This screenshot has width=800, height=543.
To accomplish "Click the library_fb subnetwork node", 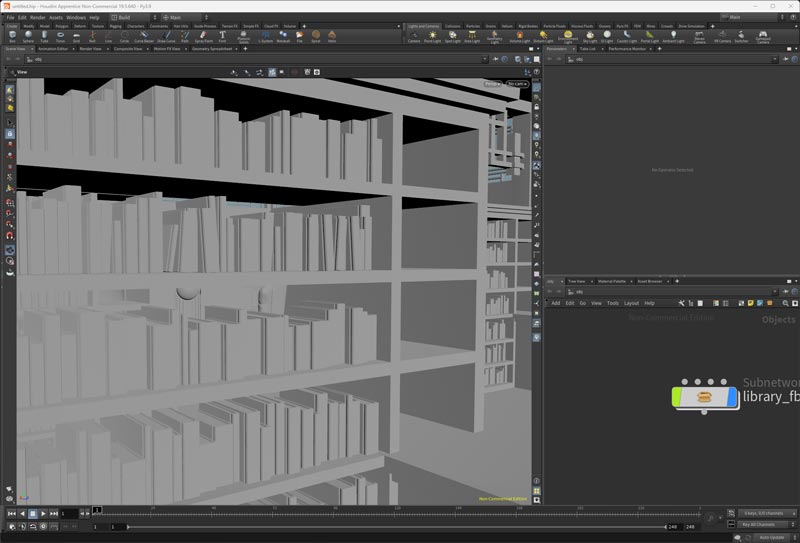I will tap(705, 397).
